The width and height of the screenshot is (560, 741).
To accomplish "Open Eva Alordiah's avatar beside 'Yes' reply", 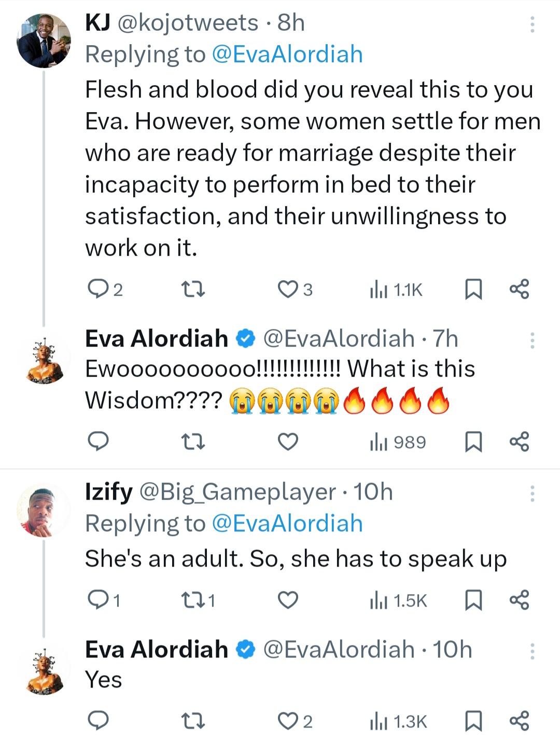I will coord(44,671).
